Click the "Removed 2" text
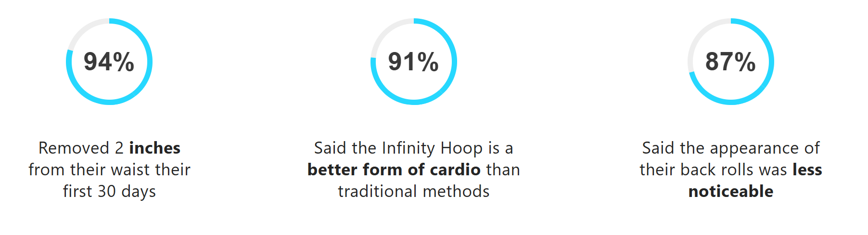Screen dimensions: 868x235 81,148
